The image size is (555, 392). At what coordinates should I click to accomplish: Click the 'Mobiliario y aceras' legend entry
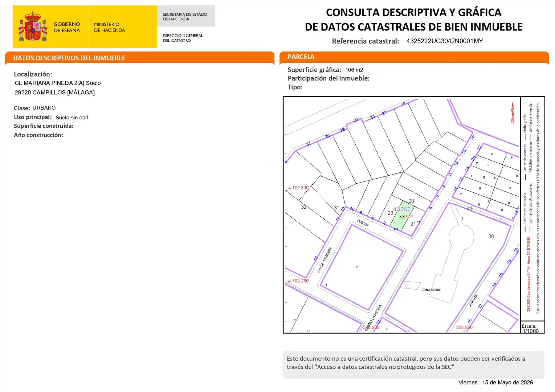click(530, 157)
